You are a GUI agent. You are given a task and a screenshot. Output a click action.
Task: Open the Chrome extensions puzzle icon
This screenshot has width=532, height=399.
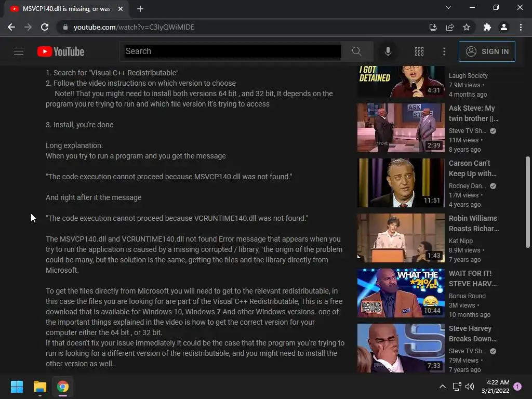click(487, 27)
